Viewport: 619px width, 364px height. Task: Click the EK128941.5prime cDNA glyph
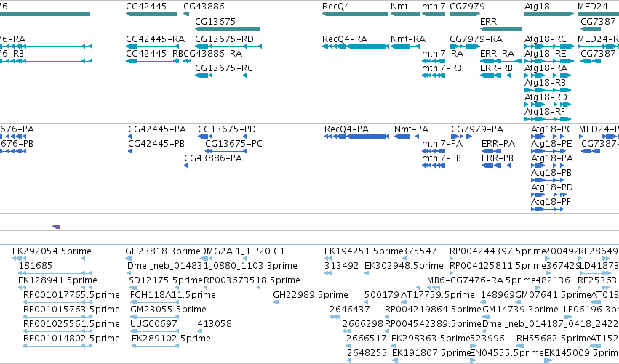click(55, 288)
